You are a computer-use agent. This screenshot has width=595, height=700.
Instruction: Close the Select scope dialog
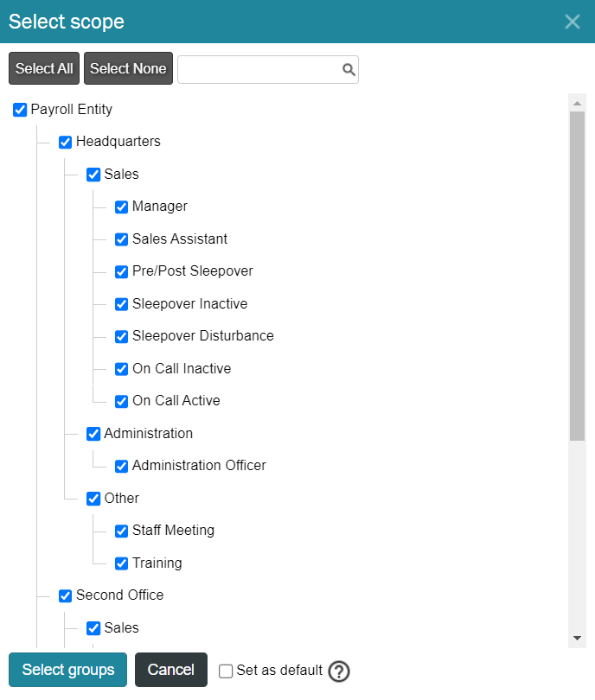573,22
